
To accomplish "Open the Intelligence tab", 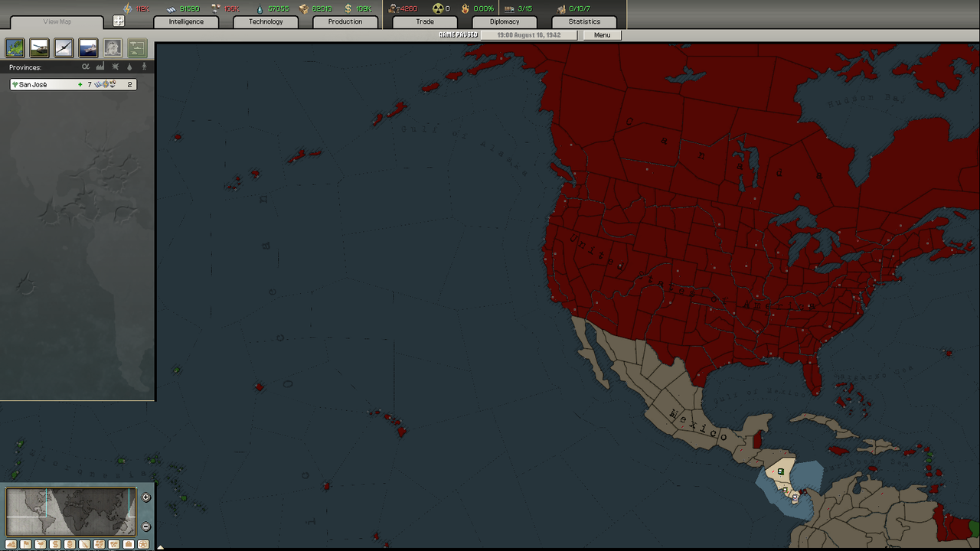I will click(186, 21).
